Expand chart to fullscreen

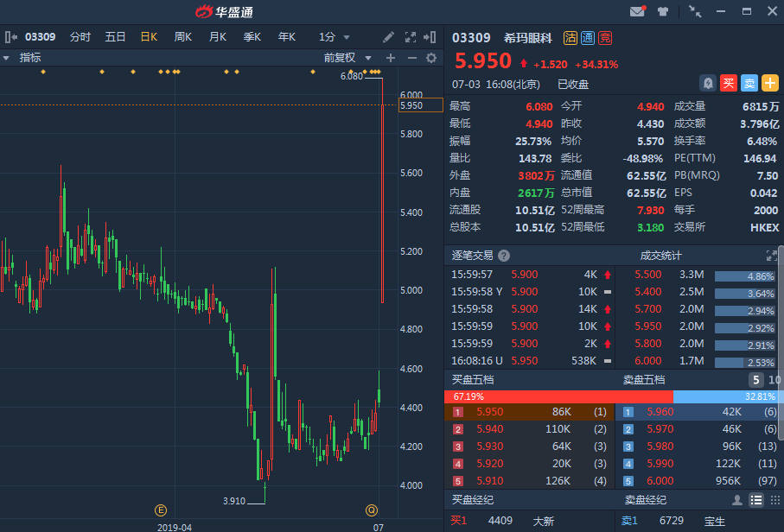[411, 37]
